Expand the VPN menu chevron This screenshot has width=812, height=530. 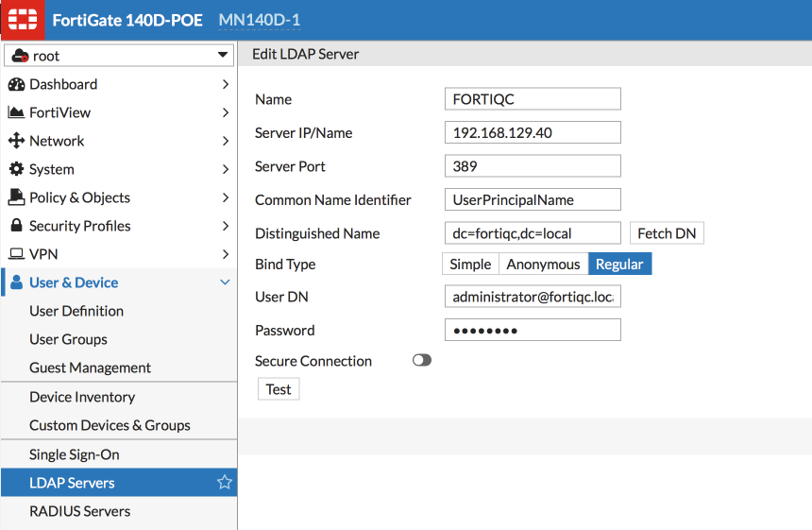click(x=226, y=254)
